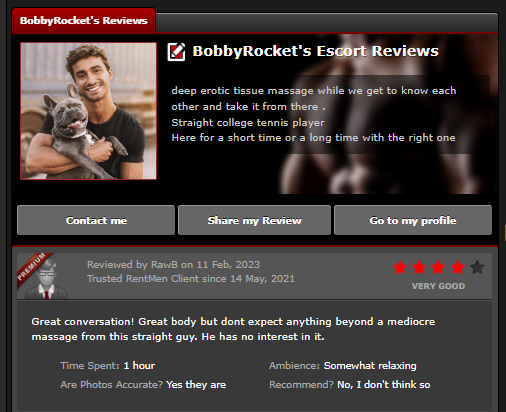The width and height of the screenshot is (506, 412).
Task: Click the third red rating star
Action: [x=438, y=267]
